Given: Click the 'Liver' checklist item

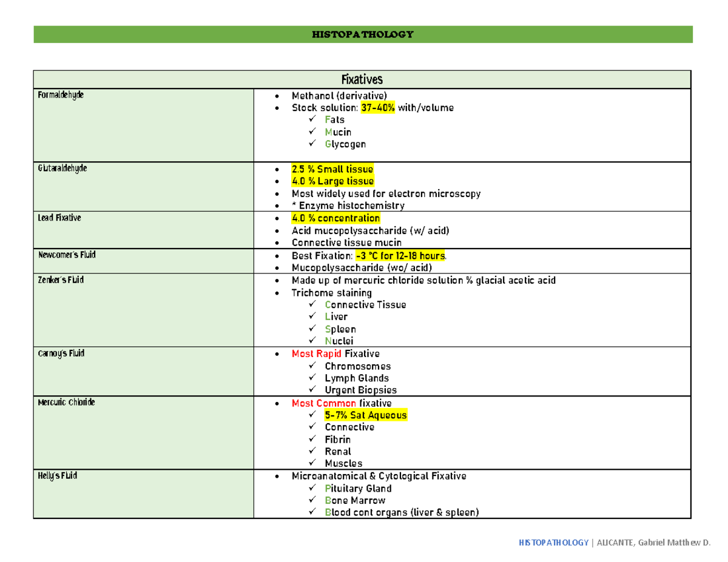Looking at the screenshot, I should [336, 317].
